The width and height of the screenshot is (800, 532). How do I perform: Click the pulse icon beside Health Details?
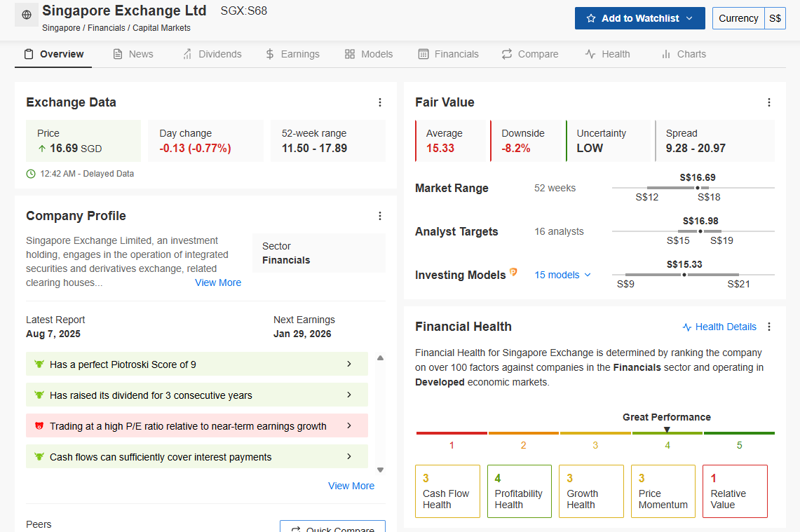pos(686,327)
